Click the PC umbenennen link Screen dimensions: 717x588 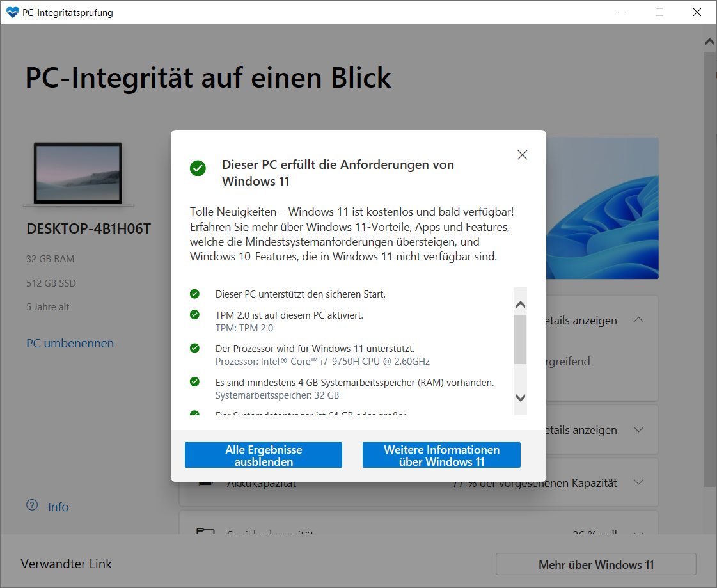(70, 343)
